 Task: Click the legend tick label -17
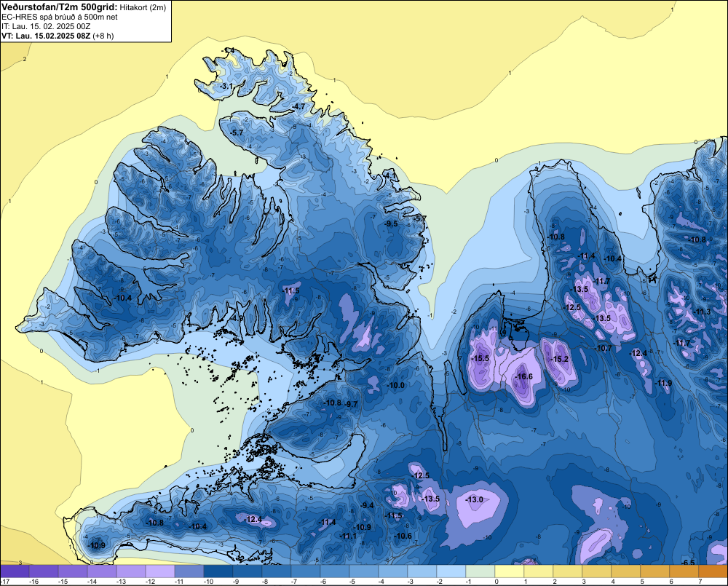(5, 582)
